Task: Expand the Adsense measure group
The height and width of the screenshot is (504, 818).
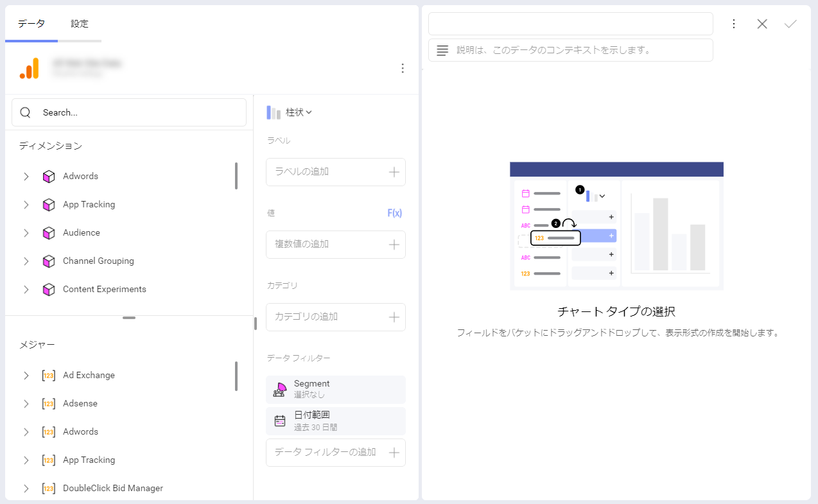Action: (x=26, y=404)
